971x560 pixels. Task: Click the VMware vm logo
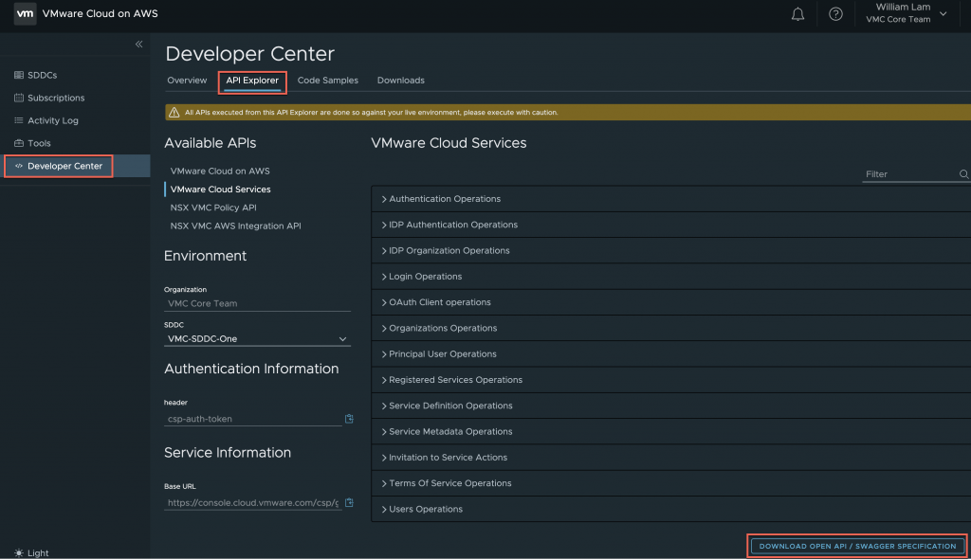tap(26, 14)
